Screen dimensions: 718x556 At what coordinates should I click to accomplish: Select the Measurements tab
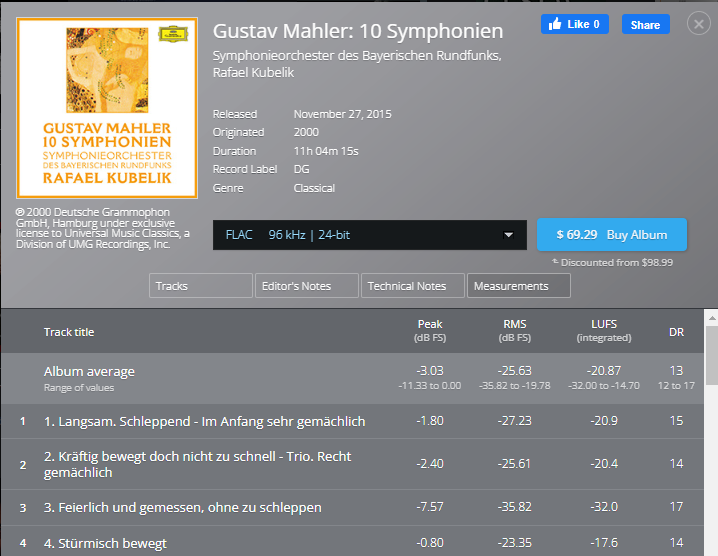[518, 286]
